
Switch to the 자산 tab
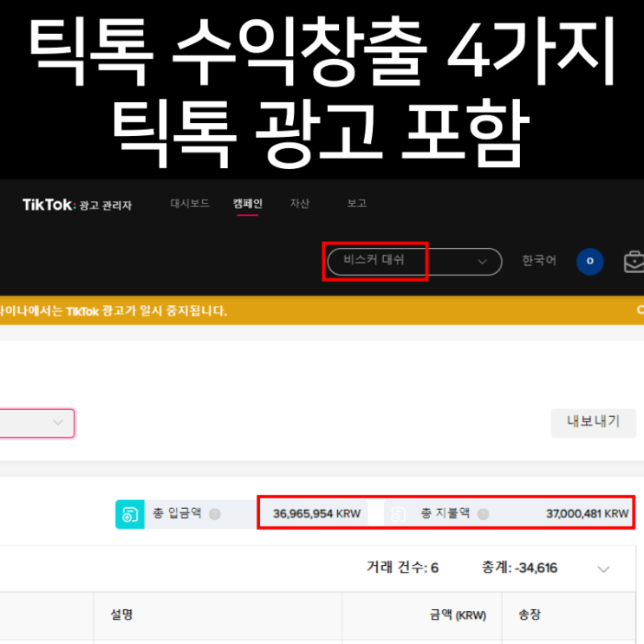tap(299, 204)
